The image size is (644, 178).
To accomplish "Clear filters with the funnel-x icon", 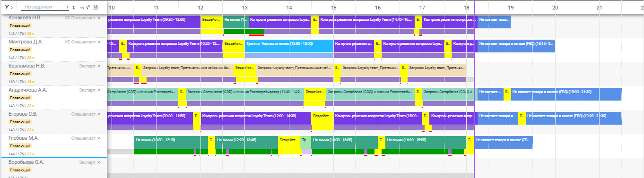I will point(88,7).
